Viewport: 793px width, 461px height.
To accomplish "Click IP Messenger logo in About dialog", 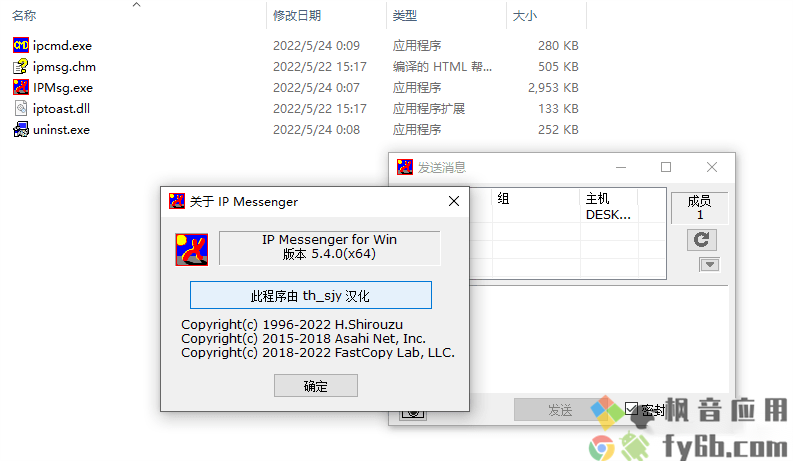I will [x=192, y=249].
